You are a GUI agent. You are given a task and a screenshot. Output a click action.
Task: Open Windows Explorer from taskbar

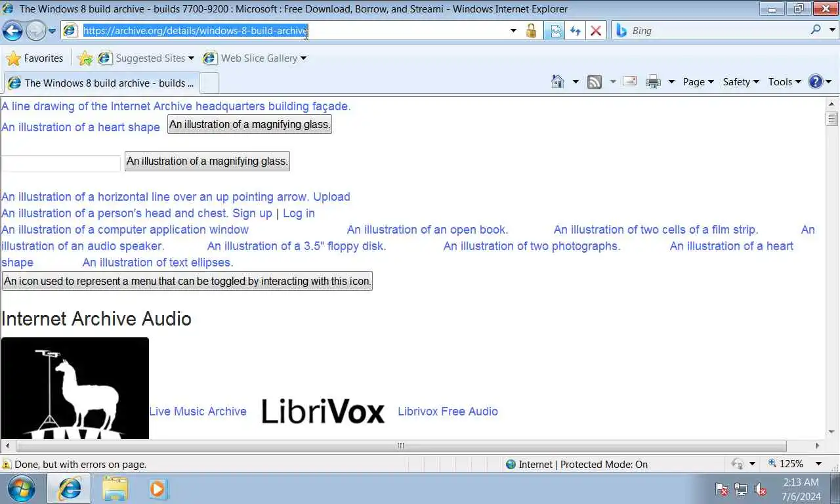tap(114, 489)
